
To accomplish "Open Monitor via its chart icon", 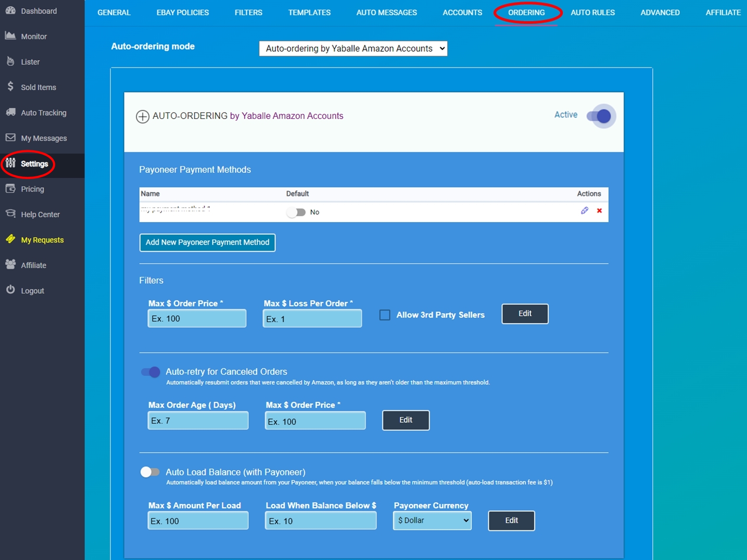I will (10, 36).
